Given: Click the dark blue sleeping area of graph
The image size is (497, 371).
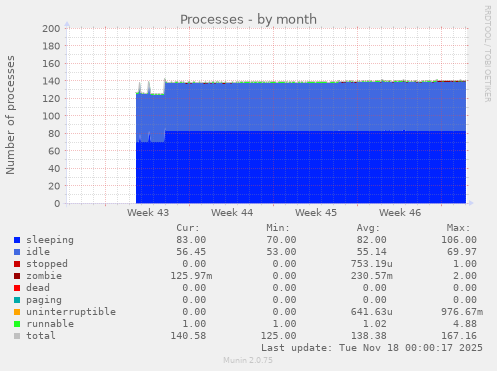Looking at the screenshot, I should tap(300, 168).
